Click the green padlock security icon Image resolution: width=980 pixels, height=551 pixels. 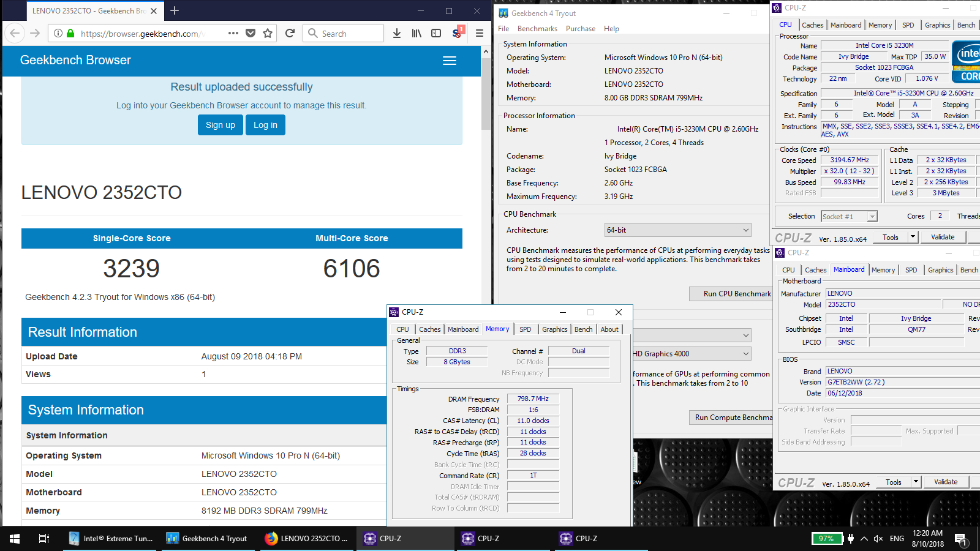pyautogui.click(x=70, y=33)
